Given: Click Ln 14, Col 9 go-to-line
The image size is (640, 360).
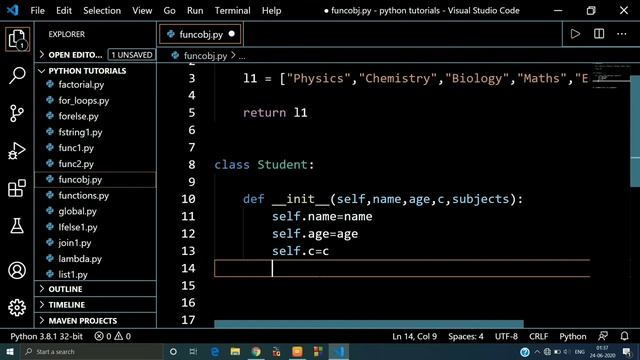Looking at the screenshot, I should (414, 336).
